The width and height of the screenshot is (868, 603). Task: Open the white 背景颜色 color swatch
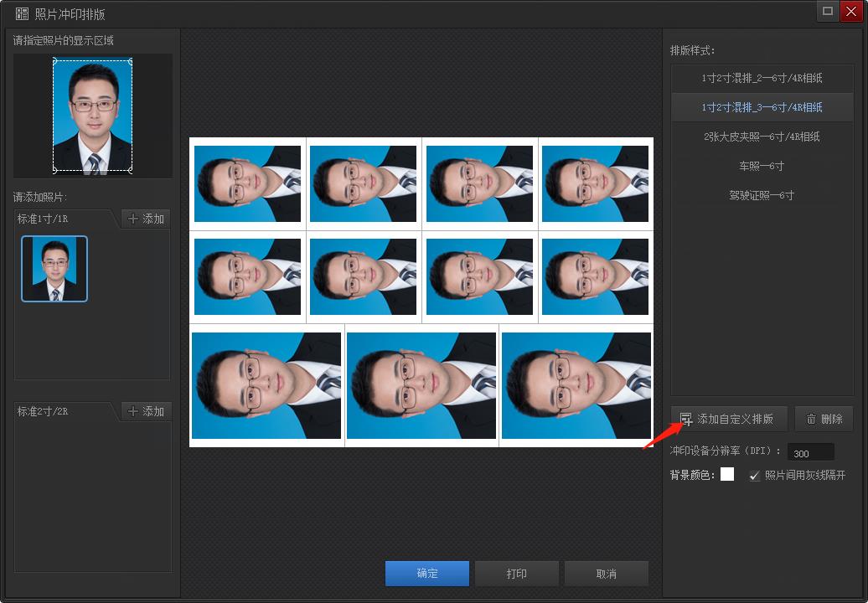(x=727, y=475)
